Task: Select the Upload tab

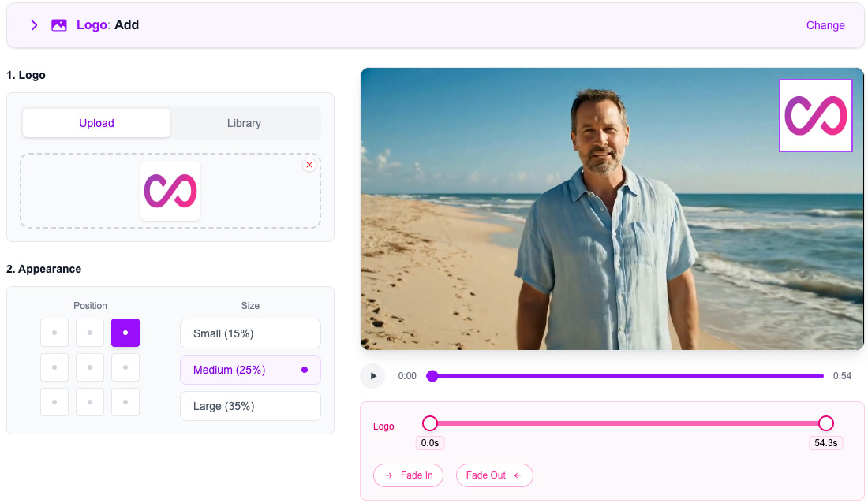Action: 96,123
